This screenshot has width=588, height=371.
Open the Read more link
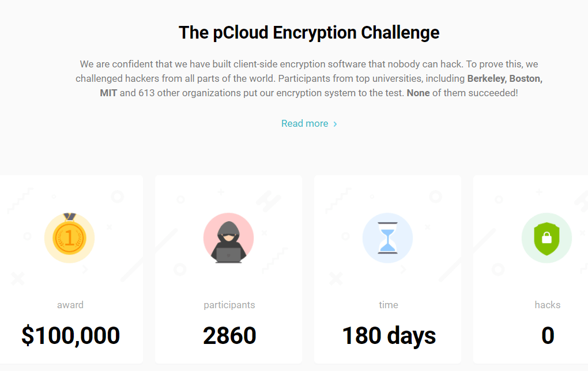tap(309, 123)
